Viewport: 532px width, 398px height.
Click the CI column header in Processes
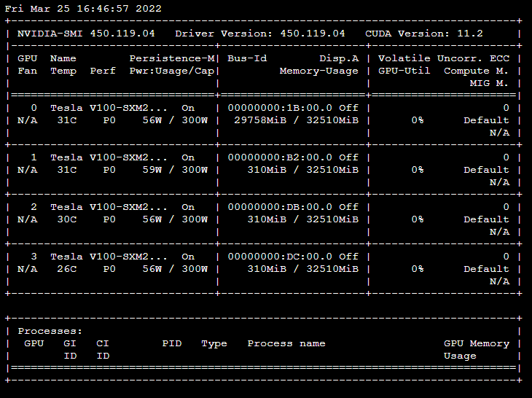pyautogui.click(x=103, y=343)
